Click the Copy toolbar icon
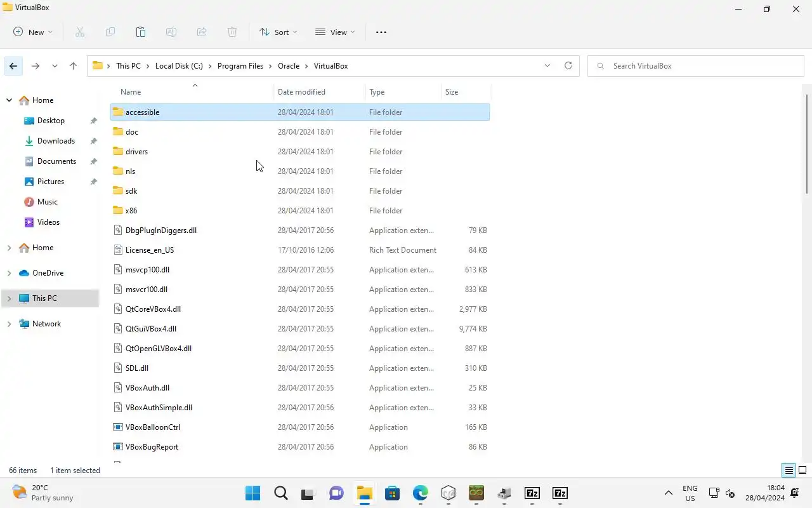This screenshot has height=508, width=812. pos(110,32)
